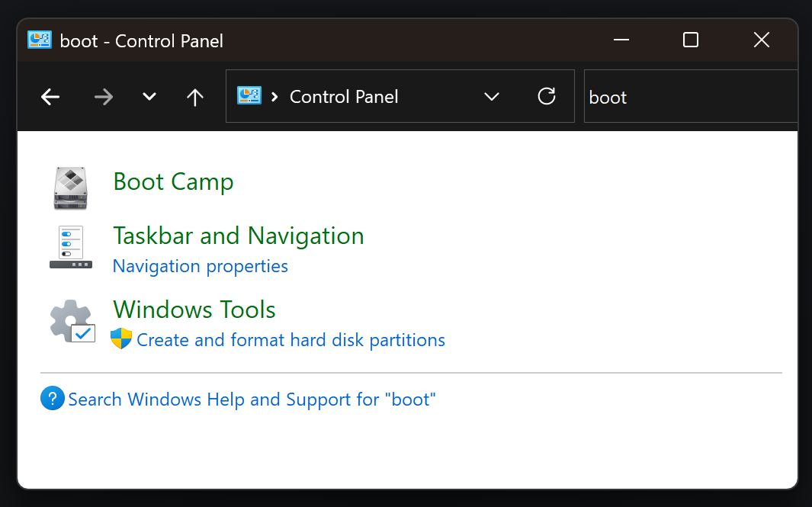812x507 pixels.
Task: Open Taskbar and Navigation
Action: (238, 236)
